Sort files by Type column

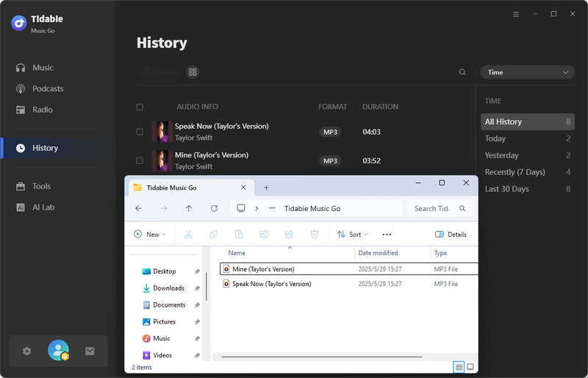click(x=440, y=254)
